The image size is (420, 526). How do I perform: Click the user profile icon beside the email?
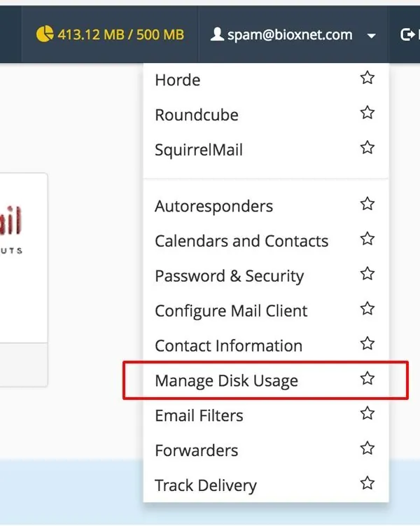[x=217, y=34]
